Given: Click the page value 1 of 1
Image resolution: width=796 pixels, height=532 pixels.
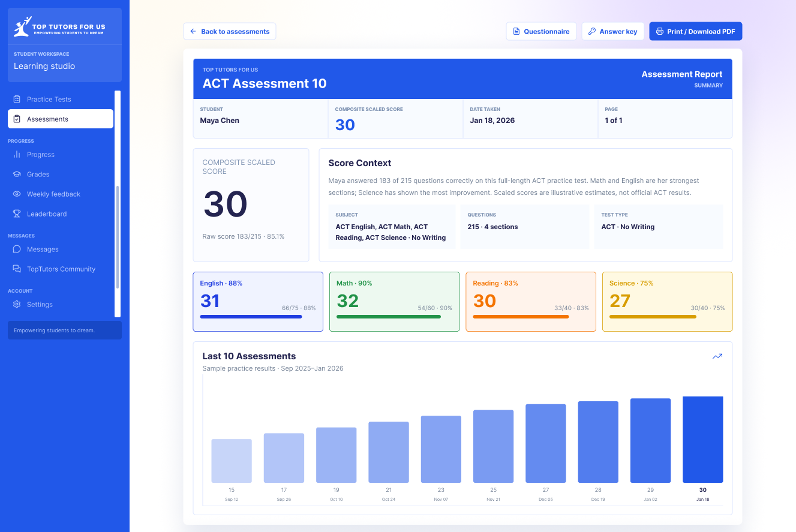Looking at the screenshot, I should 613,121.
